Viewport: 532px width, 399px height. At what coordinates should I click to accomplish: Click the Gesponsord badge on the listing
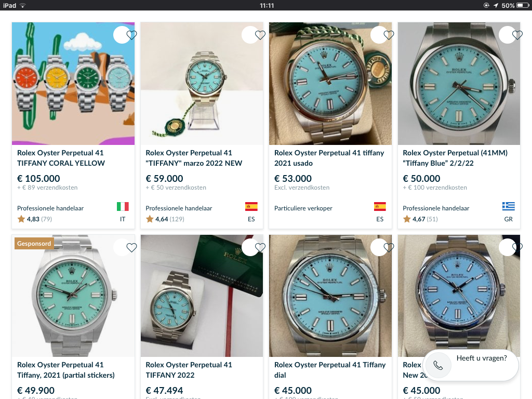[x=34, y=243]
